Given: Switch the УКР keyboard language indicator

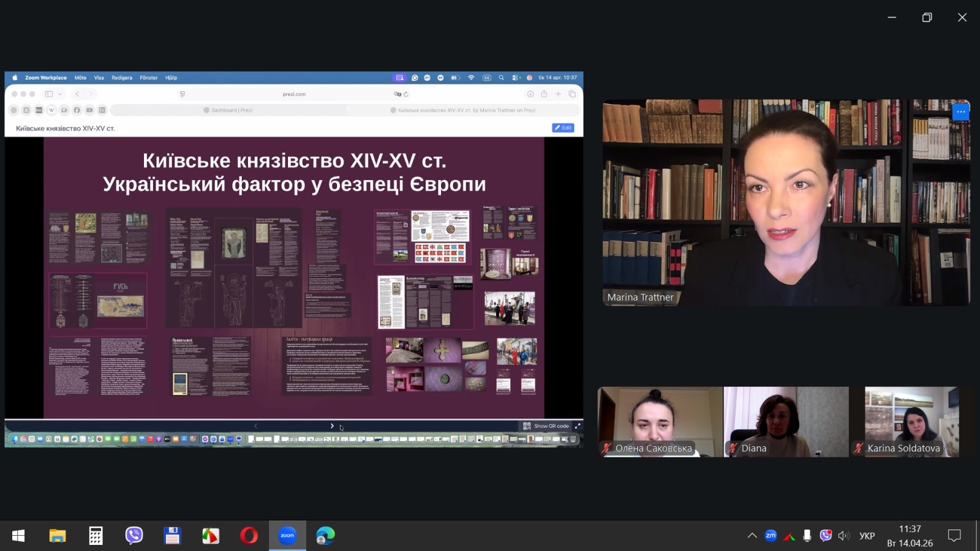Looking at the screenshot, I should 867,536.
